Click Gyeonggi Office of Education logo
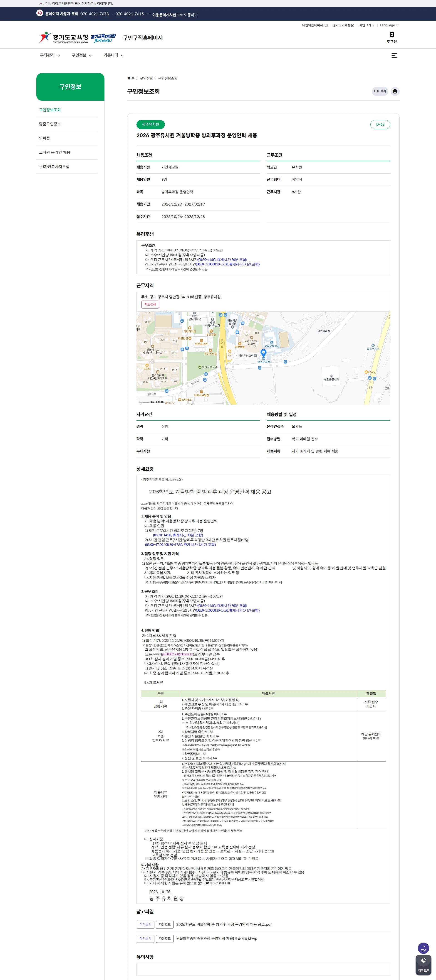The width and height of the screenshot is (436, 980). [64, 38]
